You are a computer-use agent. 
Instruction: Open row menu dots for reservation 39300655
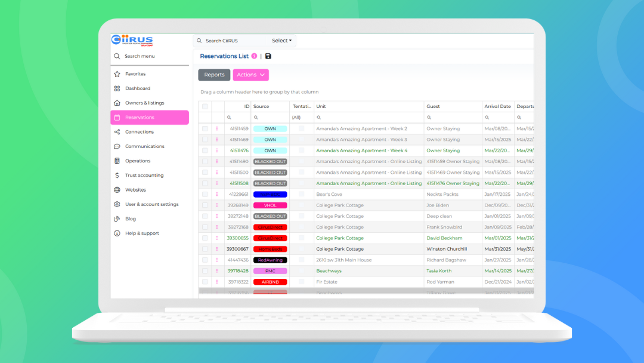pyautogui.click(x=217, y=238)
